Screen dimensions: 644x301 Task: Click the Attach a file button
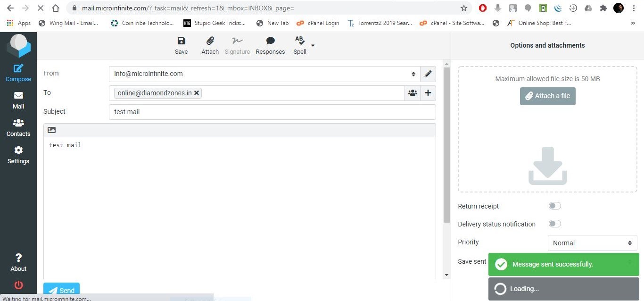pyautogui.click(x=547, y=96)
